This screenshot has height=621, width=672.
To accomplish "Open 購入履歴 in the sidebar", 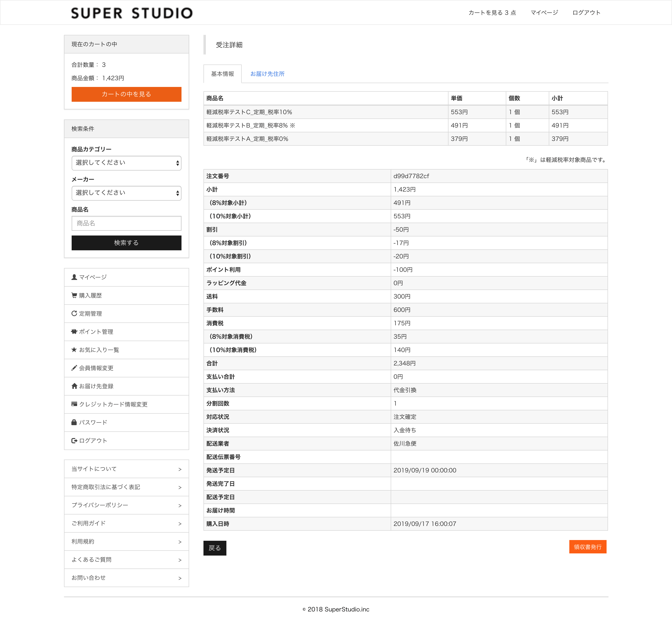I will [126, 295].
